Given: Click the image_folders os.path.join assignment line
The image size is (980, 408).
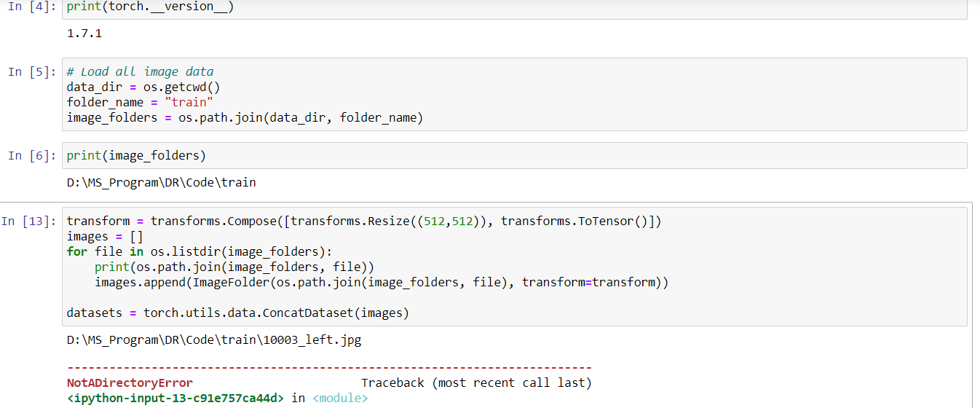Looking at the screenshot, I should 244,117.
